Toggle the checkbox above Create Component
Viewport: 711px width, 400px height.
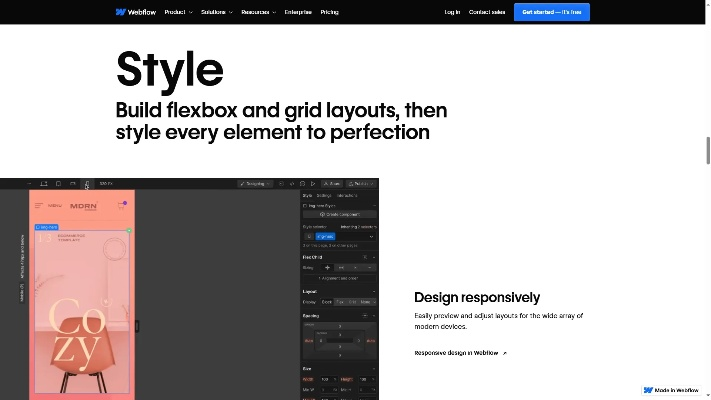(x=305, y=205)
